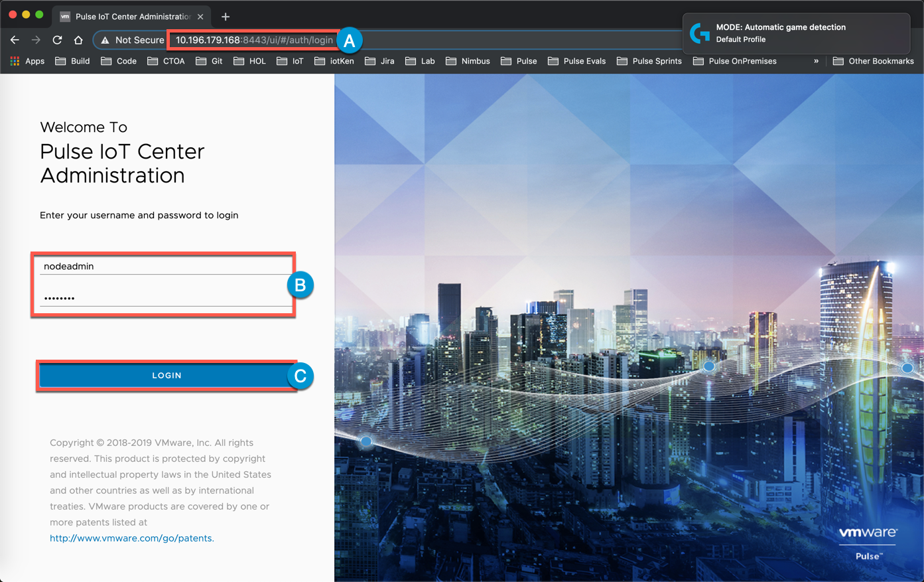Viewport: 924px width, 582px height.
Task: Open the Pulse Evals bookmarks folder
Action: (x=577, y=61)
